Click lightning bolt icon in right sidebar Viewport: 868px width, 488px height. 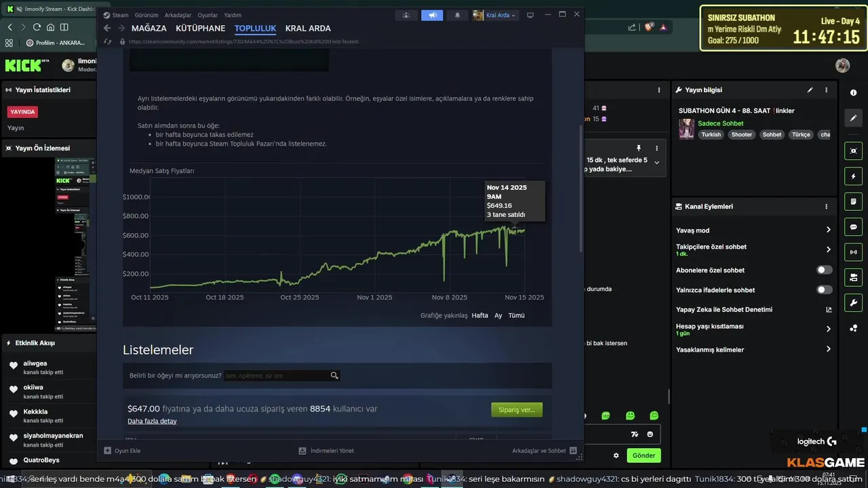(853, 176)
